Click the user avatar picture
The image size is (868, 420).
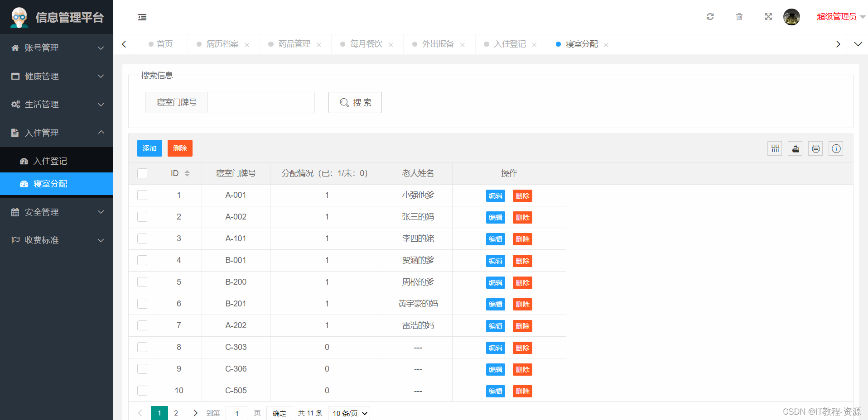click(x=791, y=17)
